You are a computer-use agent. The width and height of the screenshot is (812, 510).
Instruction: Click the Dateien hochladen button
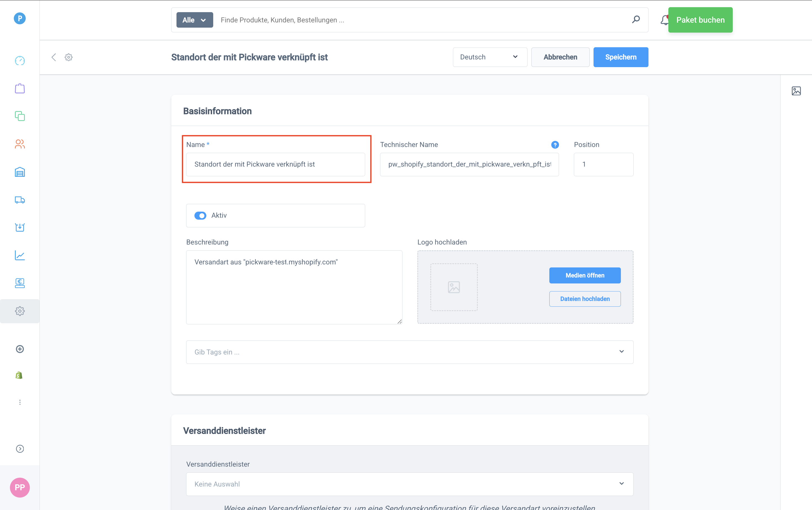click(x=585, y=299)
